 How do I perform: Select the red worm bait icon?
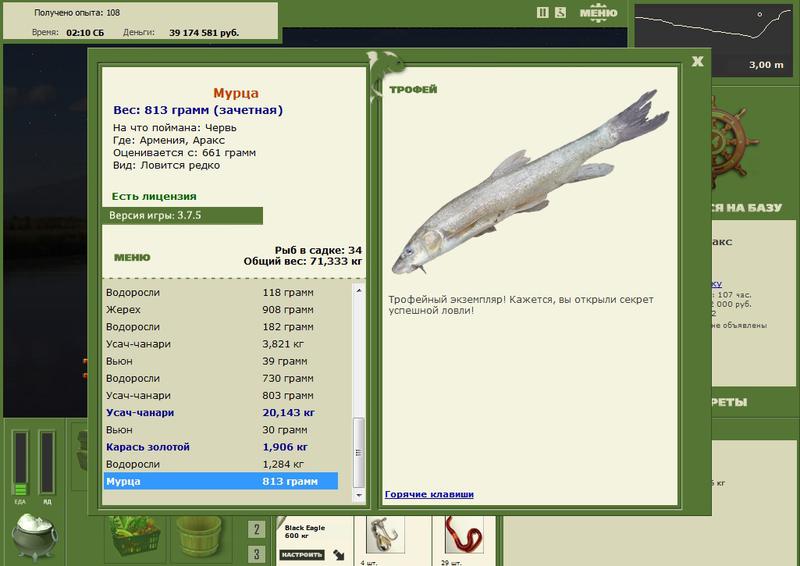click(464, 534)
